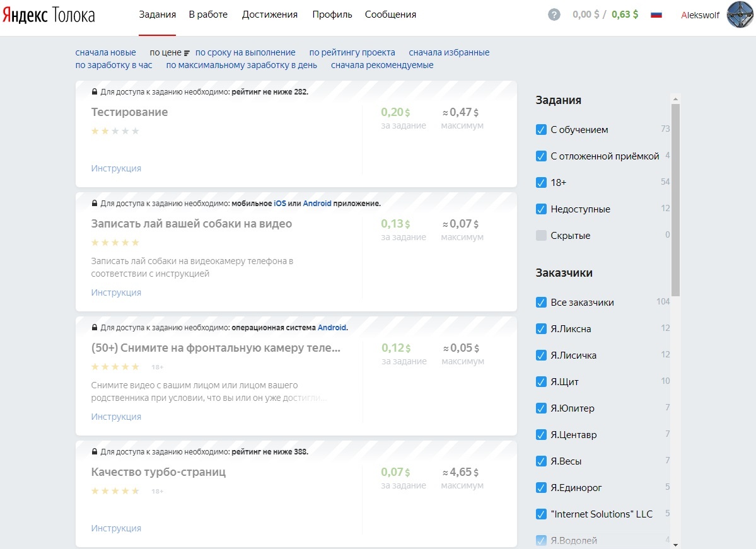
Task: Toggle the С отложенной приёмкой checkbox
Action: [541, 156]
